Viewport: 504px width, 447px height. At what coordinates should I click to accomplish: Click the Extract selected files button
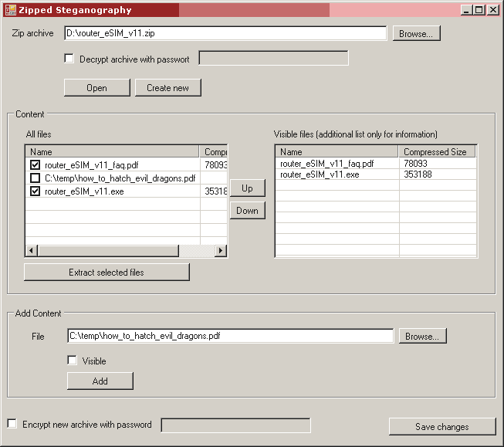coord(107,273)
